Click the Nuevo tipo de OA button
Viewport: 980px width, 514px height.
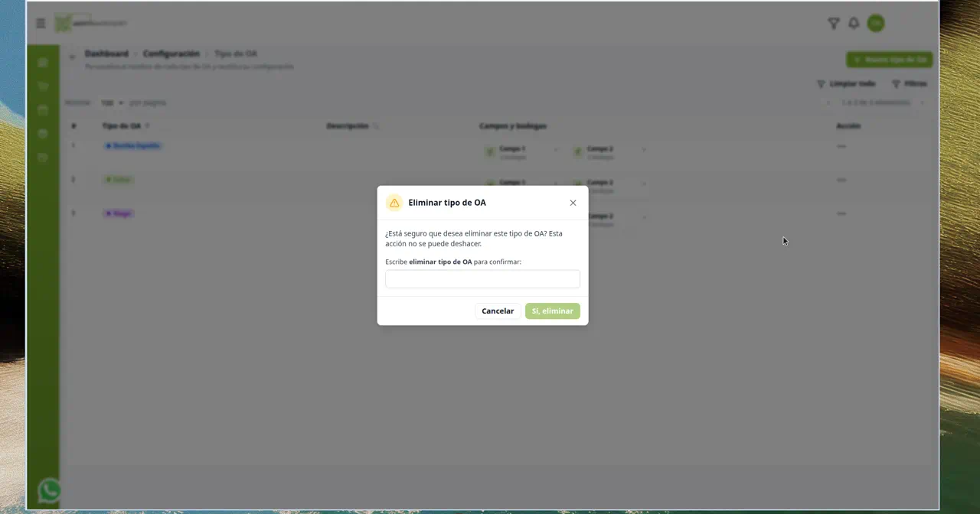pyautogui.click(x=889, y=59)
